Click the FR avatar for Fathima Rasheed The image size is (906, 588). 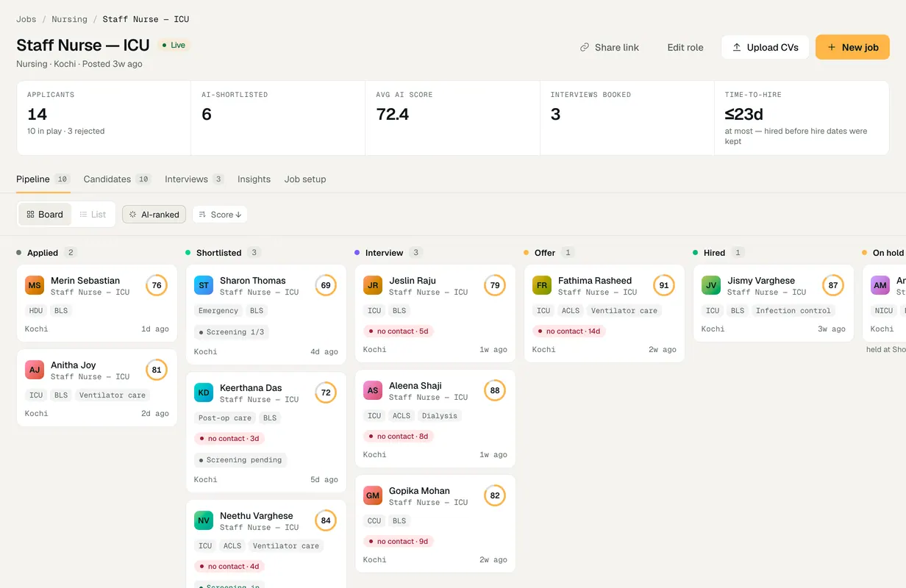click(x=542, y=285)
